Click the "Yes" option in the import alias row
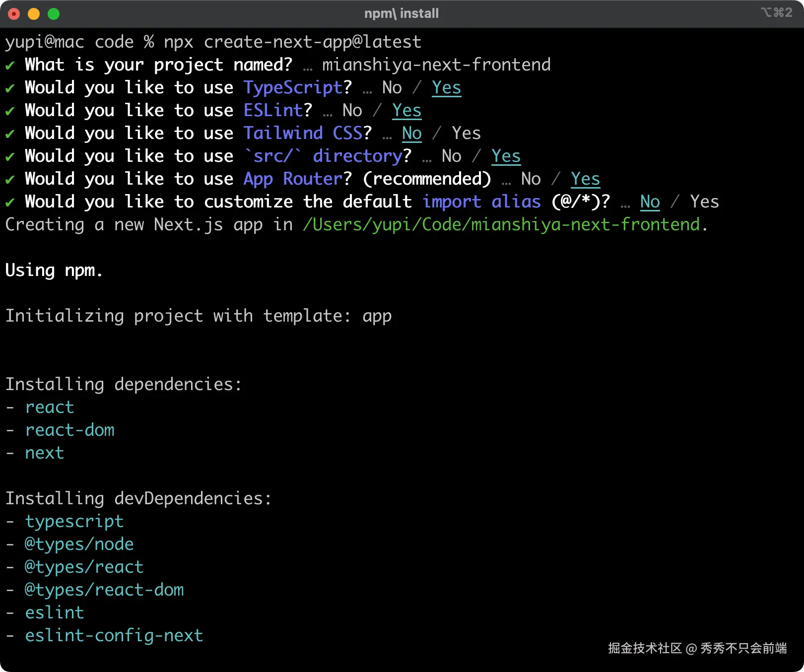The image size is (804, 672). (x=705, y=202)
